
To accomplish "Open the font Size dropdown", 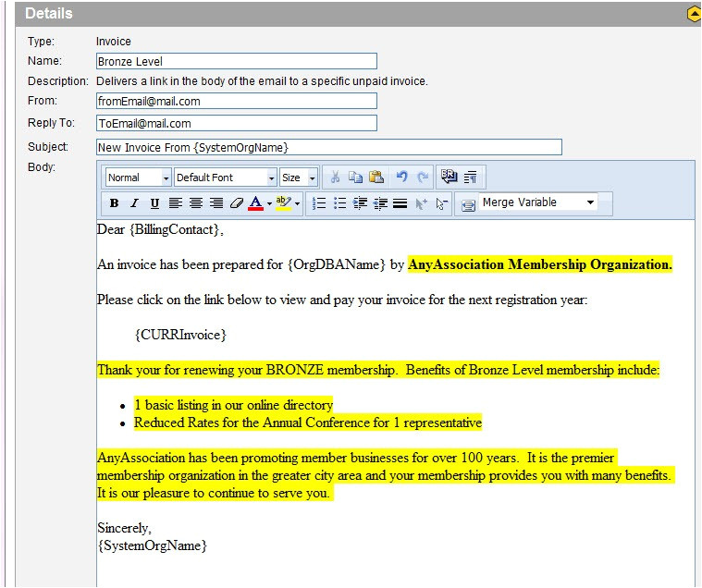I will [299, 178].
